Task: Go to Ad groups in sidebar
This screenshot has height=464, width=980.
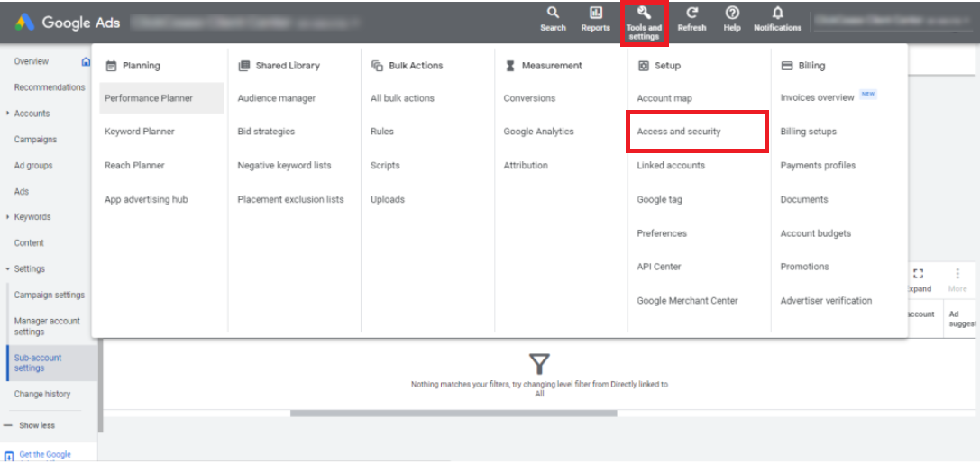Action: (33, 166)
